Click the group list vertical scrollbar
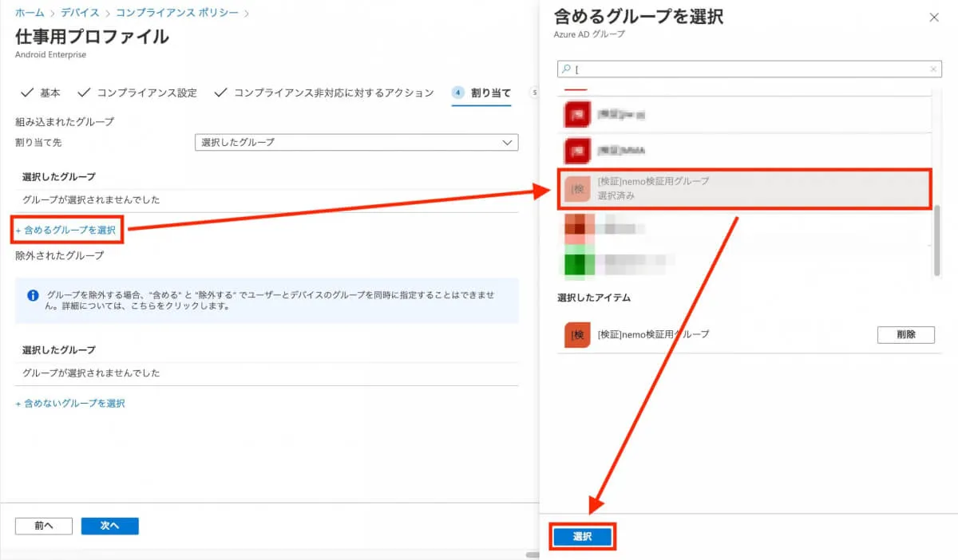The image size is (958, 560). (937, 239)
